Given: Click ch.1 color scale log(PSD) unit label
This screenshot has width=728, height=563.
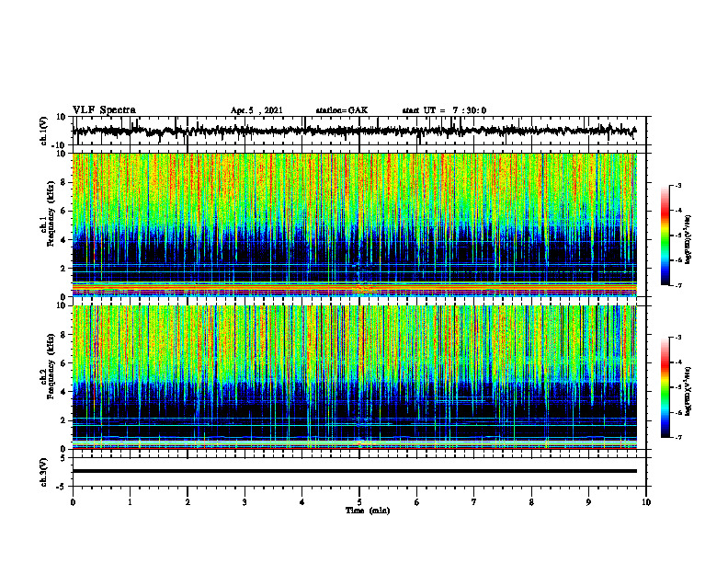Looking at the screenshot, I should (689, 240).
